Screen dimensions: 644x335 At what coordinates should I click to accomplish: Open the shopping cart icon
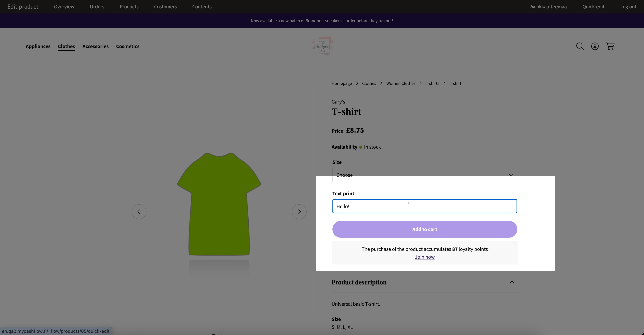click(610, 46)
